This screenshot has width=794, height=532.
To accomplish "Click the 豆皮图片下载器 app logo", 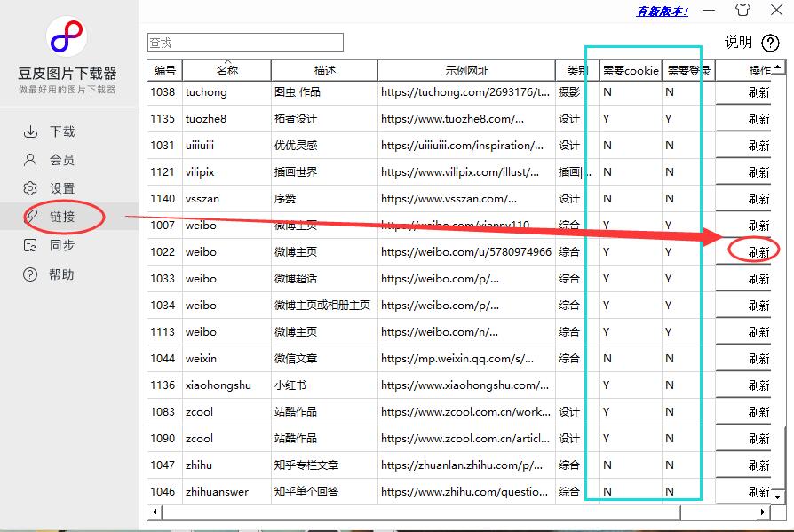I will [x=67, y=36].
